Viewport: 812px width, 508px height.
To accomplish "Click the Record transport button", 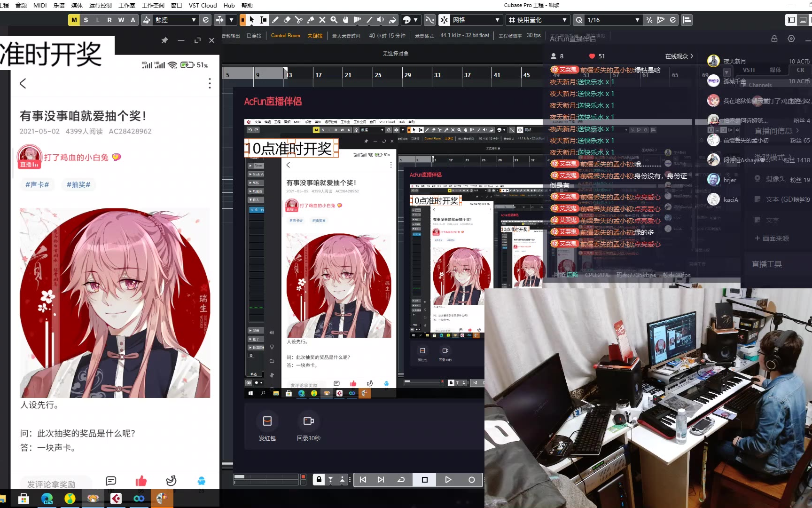I will [x=471, y=480].
